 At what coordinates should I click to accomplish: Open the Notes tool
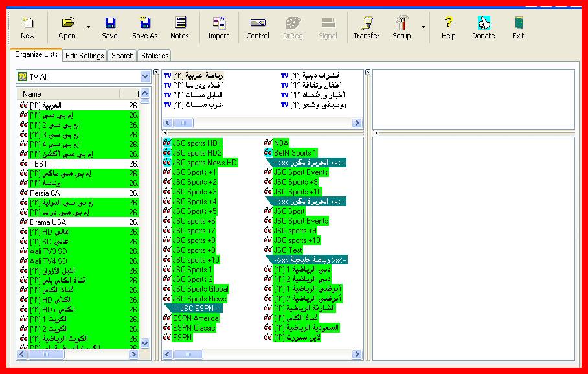point(179,28)
